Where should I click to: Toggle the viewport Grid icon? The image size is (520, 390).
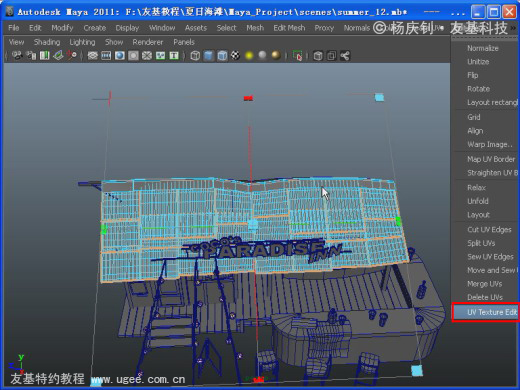[92, 55]
